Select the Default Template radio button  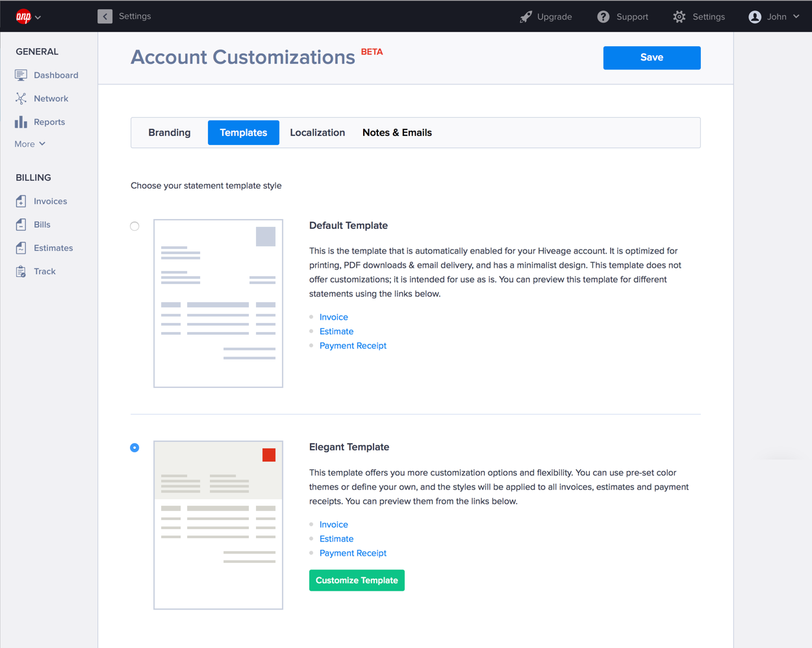pos(134,226)
